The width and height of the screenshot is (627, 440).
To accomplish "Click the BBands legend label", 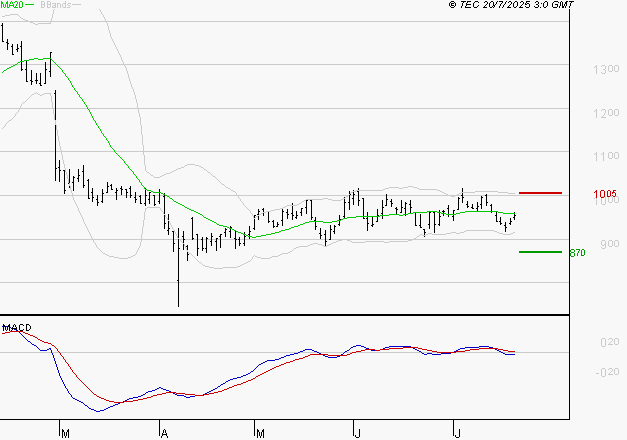I will click(54, 5).
